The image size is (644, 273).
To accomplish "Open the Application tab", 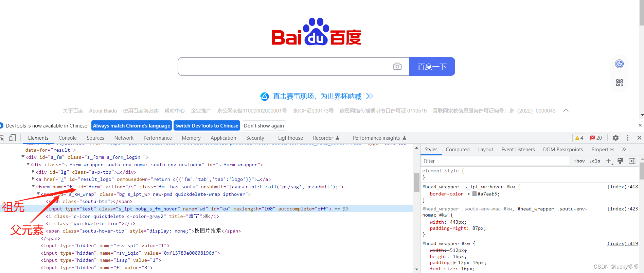I will 223,138.
